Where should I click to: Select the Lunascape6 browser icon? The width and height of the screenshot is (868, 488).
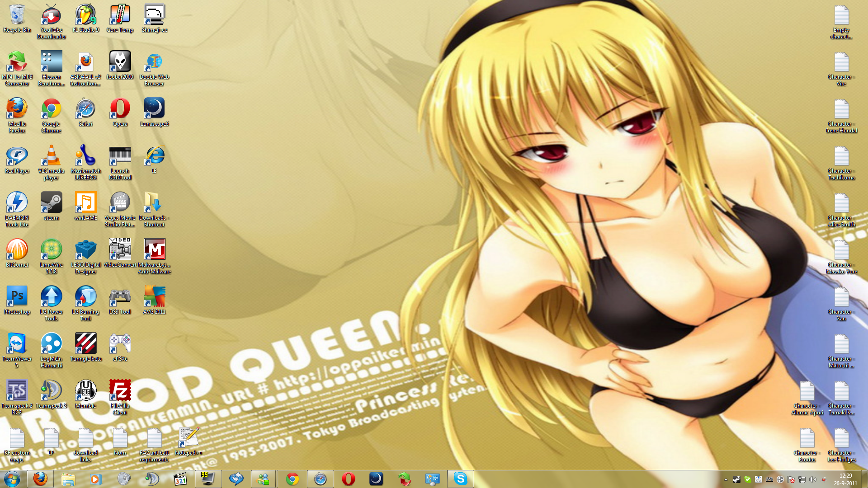click(x=155, y=113)
